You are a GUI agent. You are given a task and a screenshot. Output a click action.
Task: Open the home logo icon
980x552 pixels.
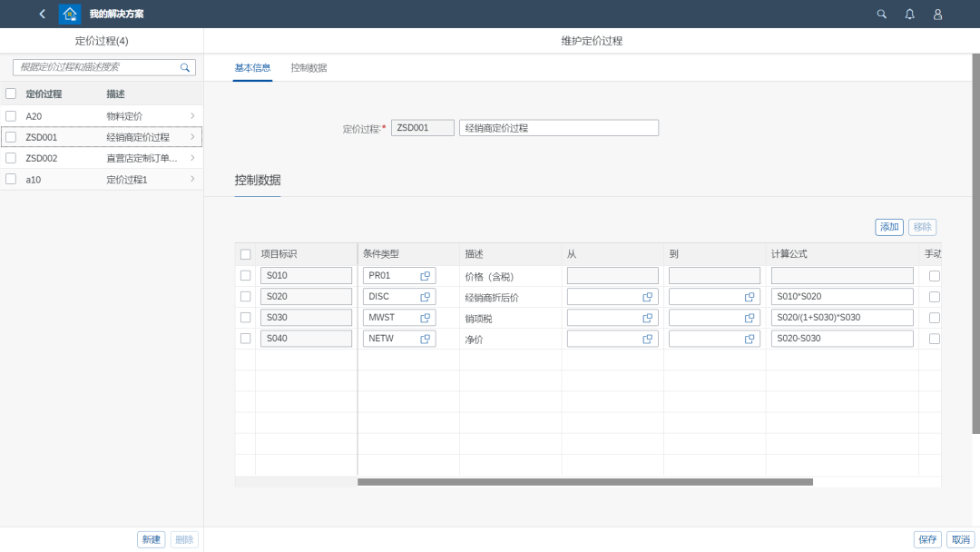point(70,14)
